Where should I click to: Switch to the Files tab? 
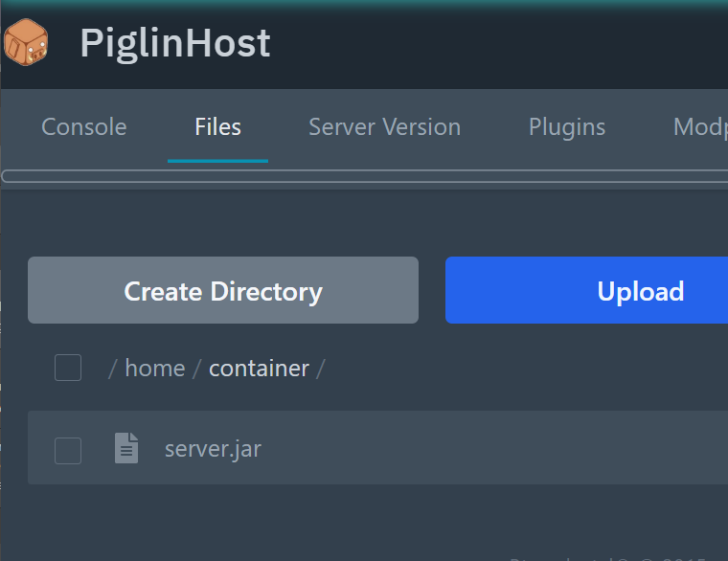[x=217, y=126]
